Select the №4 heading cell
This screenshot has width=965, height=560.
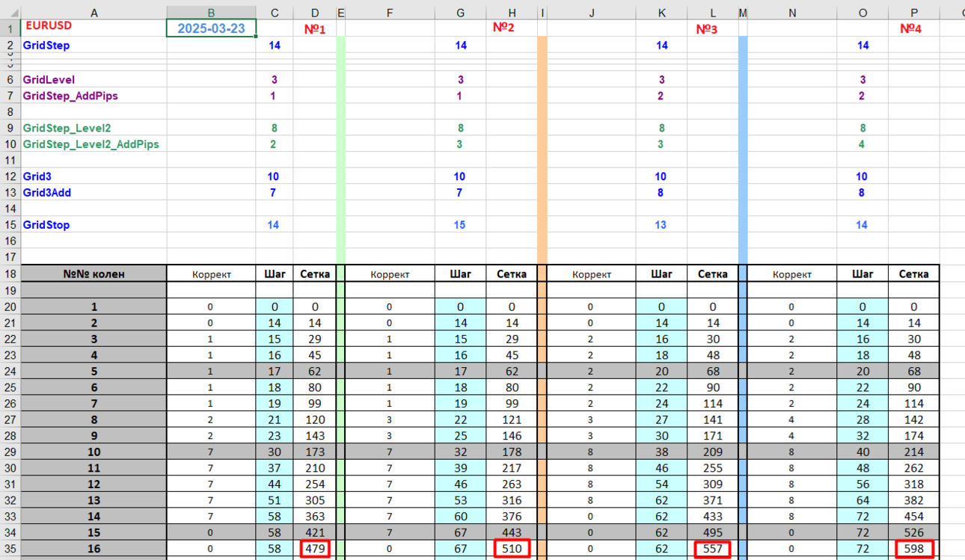(914, 28)
